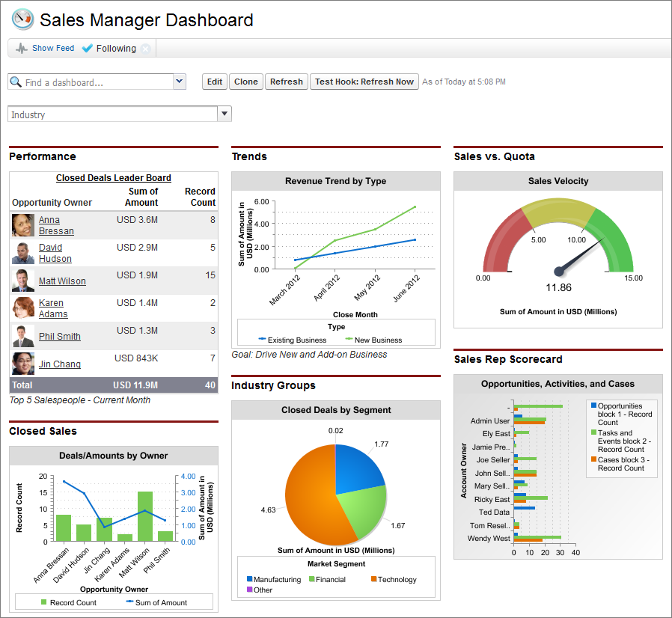
Task: Open the Show Feed link
Action: click(x=53, y=49)
